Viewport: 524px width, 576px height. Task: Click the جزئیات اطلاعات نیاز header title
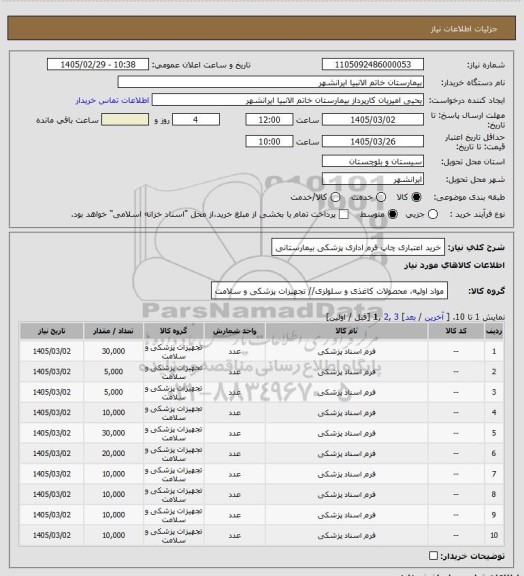tap(464, 28)
